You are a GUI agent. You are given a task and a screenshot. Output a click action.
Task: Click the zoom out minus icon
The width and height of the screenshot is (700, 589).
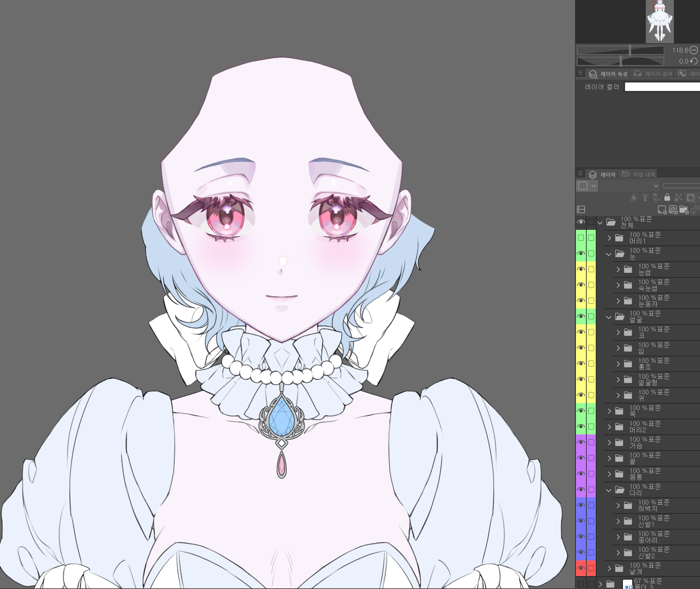tap(694, 50)
